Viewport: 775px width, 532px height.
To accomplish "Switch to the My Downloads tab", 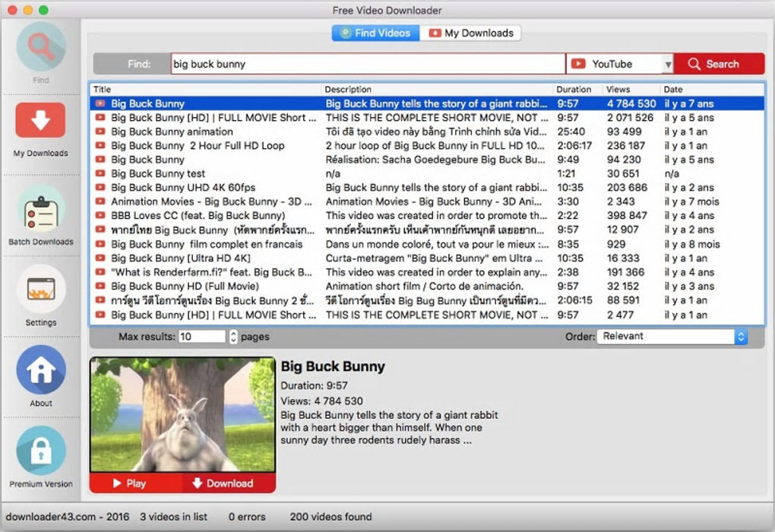I will [x=470, y=33].
